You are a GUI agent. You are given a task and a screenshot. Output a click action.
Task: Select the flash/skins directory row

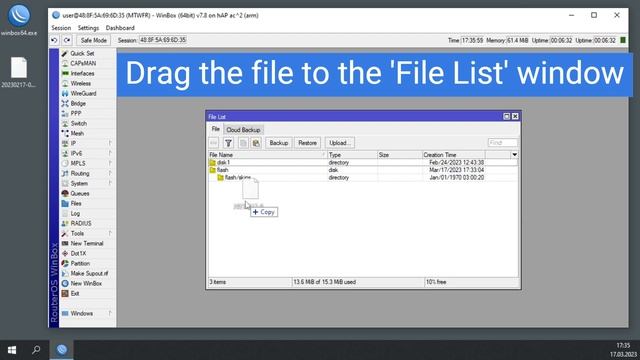click(363, 178)
